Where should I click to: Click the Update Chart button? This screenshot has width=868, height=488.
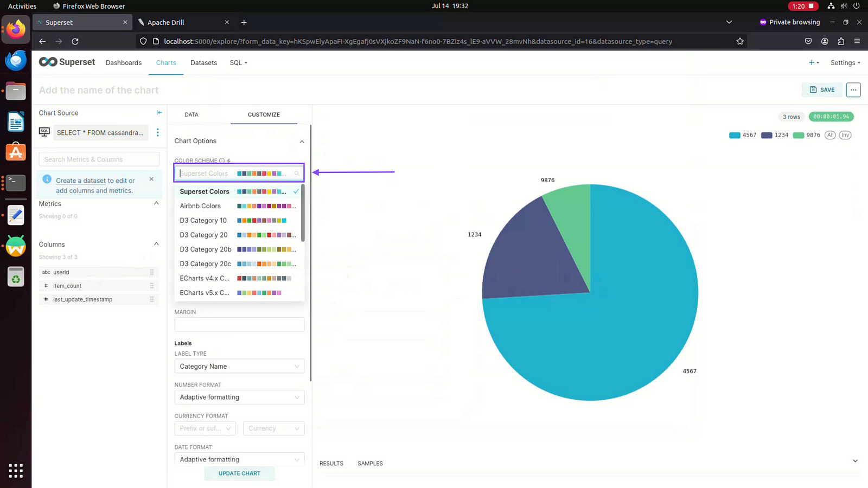[239, 473]
